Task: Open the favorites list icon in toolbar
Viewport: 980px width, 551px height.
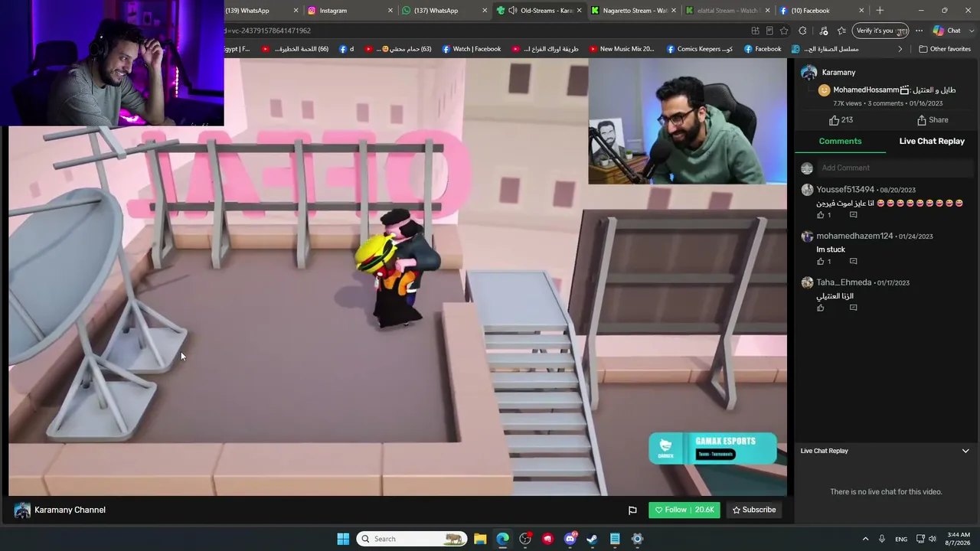Action: click(841, 31)
